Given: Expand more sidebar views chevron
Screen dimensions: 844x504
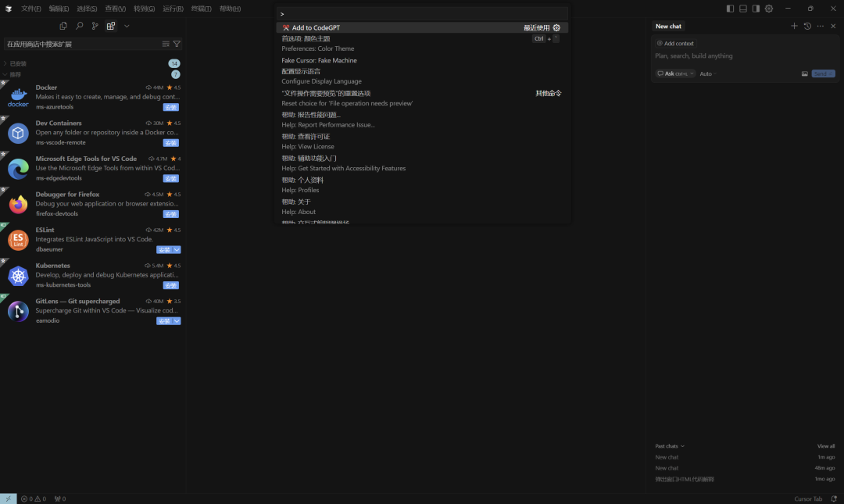Looking at the screenshot, I should [x=127, y=26].
